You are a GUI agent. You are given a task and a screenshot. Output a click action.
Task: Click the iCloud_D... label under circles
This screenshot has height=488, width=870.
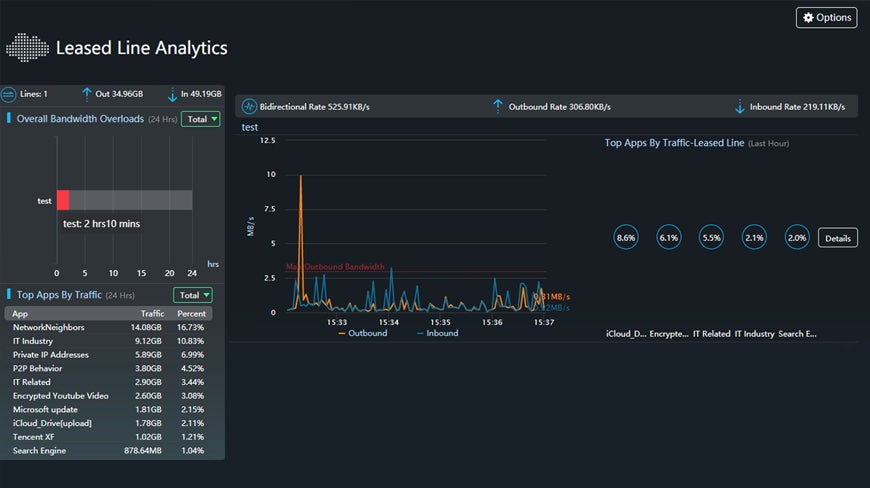pos(626,333)
